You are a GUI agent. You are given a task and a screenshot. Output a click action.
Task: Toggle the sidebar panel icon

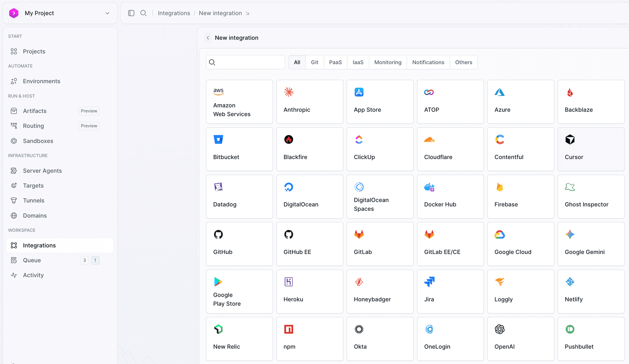[x=131, y=13]
